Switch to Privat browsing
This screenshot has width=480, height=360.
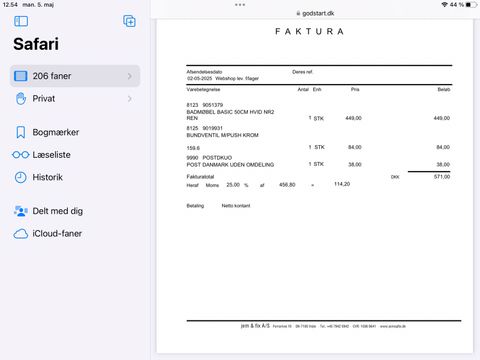[x=75, y=99]
